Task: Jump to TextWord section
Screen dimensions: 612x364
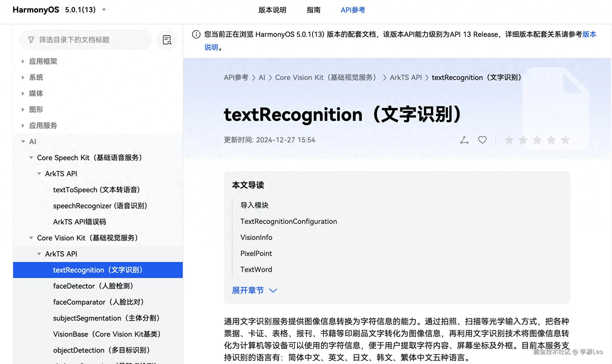Action: click(256, 269)
